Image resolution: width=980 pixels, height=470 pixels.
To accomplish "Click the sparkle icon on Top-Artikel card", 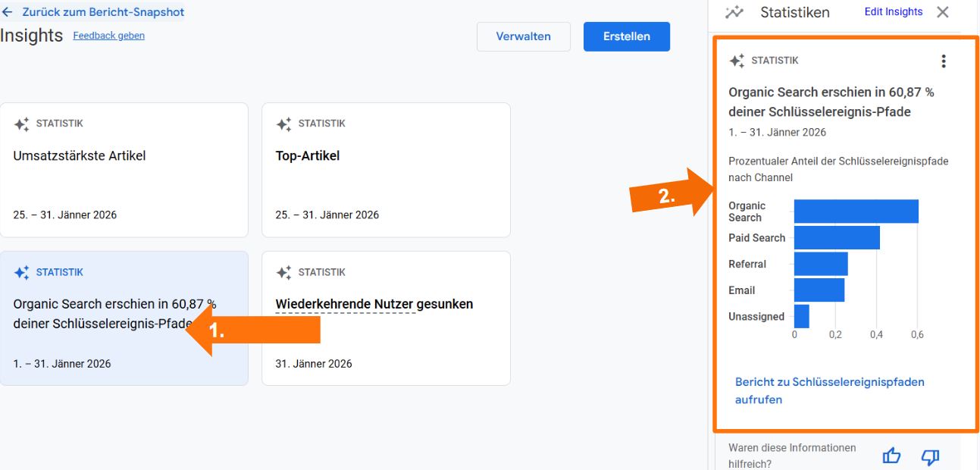I will tap(283, 123).
